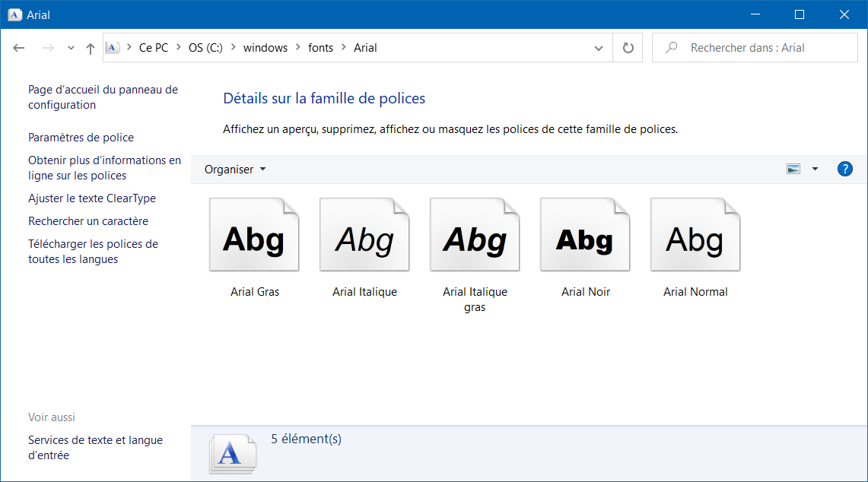Select OS (C:) breadcrumb segment

(205, 48)
